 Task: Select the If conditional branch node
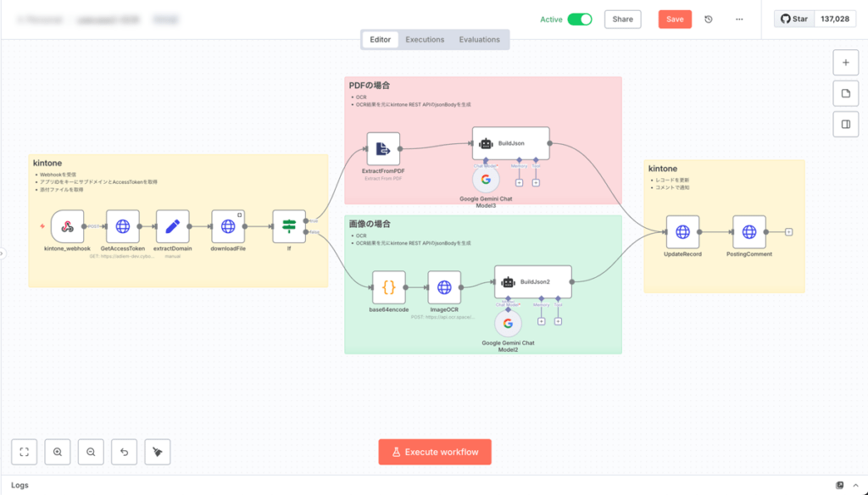(x=289, y=226)
